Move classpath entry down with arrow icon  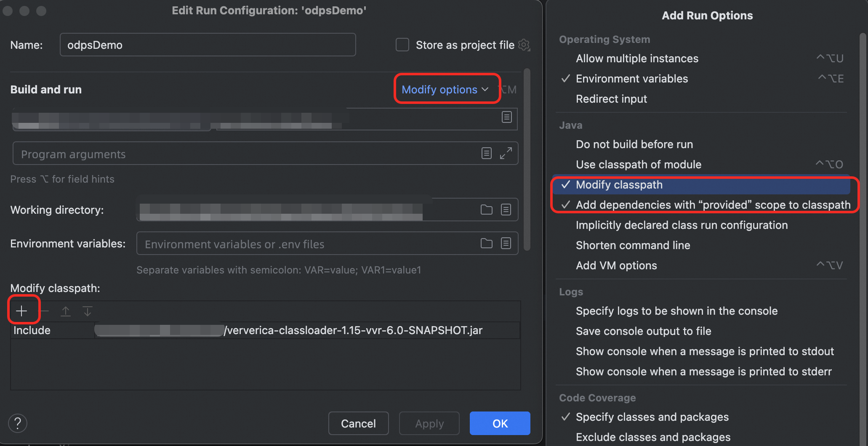tap(87, 311)
